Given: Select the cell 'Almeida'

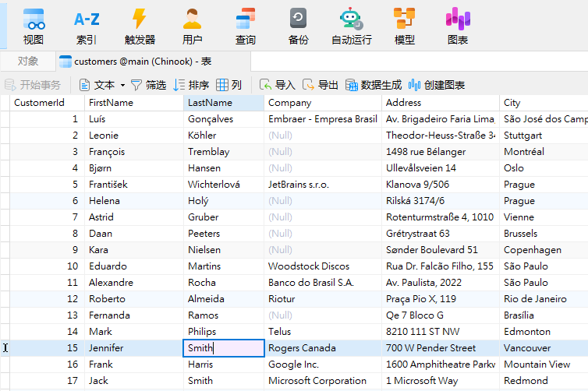Looking at the screenshot, I should (x=224, y=299).
